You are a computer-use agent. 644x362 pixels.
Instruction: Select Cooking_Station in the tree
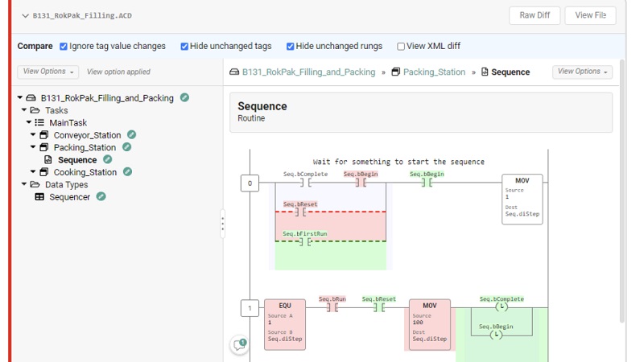tap(85, 172)
